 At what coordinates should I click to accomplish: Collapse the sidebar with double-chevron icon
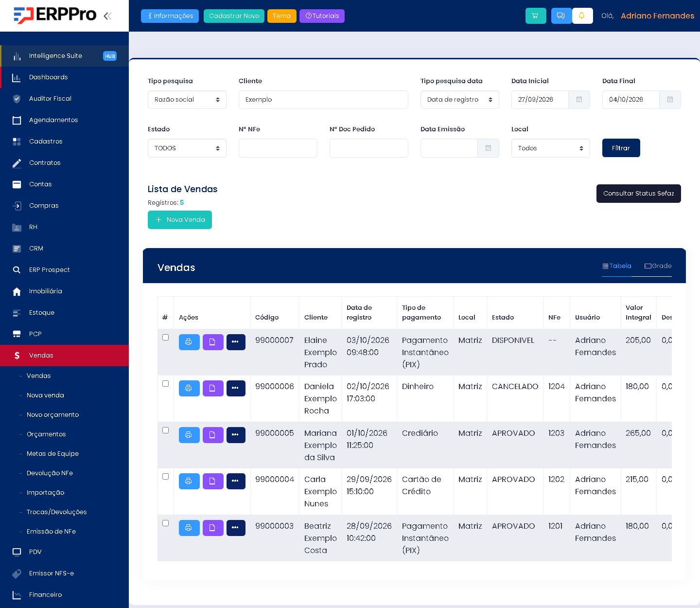[x=107, y=16]
